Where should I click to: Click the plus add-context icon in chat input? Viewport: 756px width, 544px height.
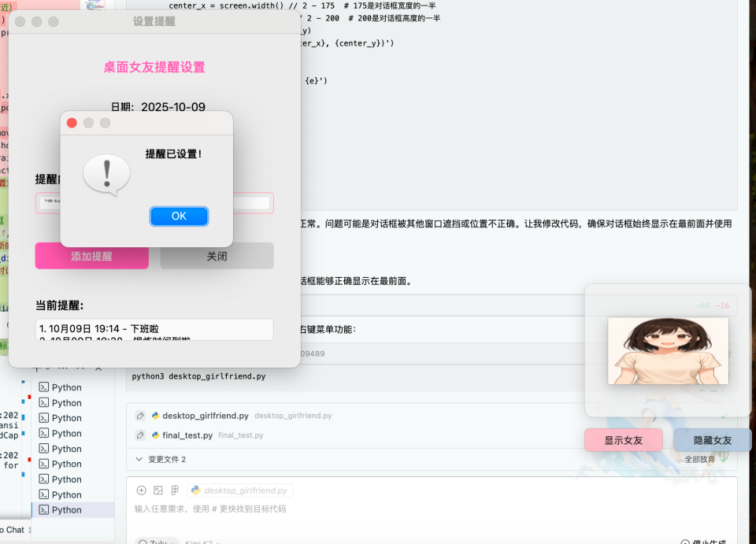(x=141, y=490)
